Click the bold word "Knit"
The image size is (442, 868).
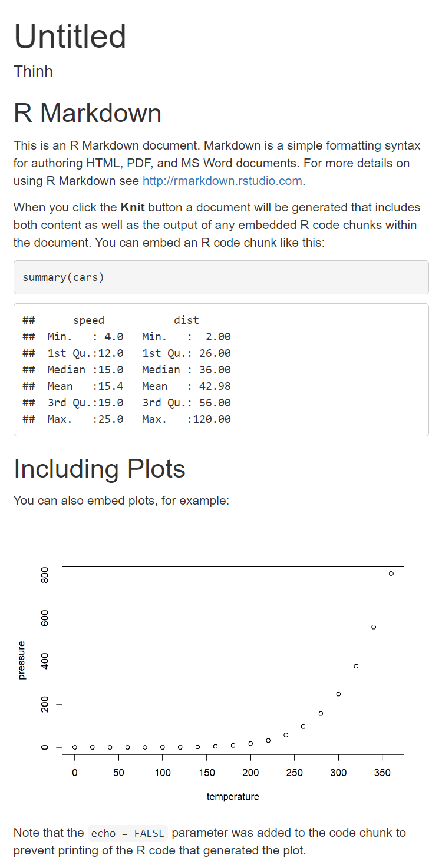pos(133,207)
